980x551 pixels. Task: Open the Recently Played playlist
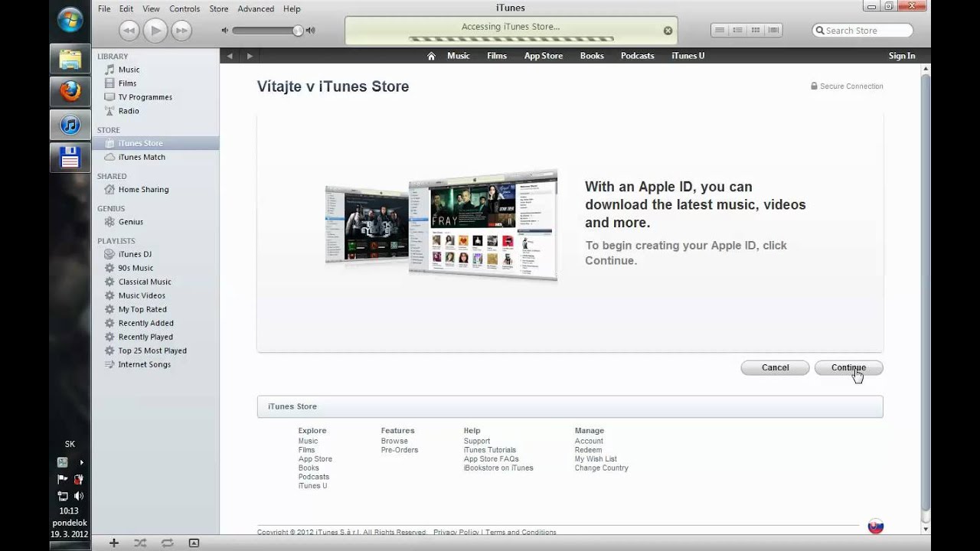click(x=145, y=337)
